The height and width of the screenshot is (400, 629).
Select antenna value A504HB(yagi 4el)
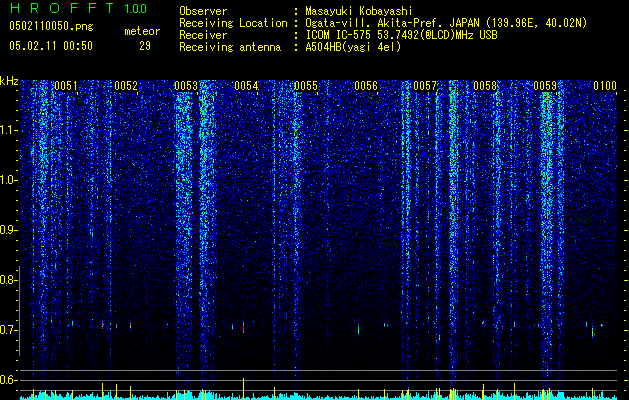[x=353, y=47]
